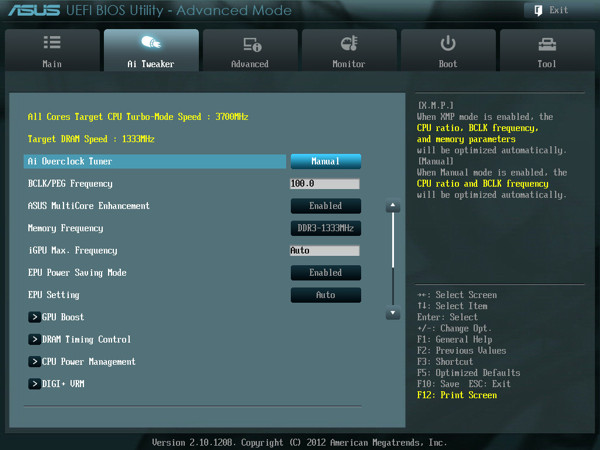The width and height of the screenshot is (600, 450).
Task: Click the scrollbar down arrow
Action: tap(393, 313)
